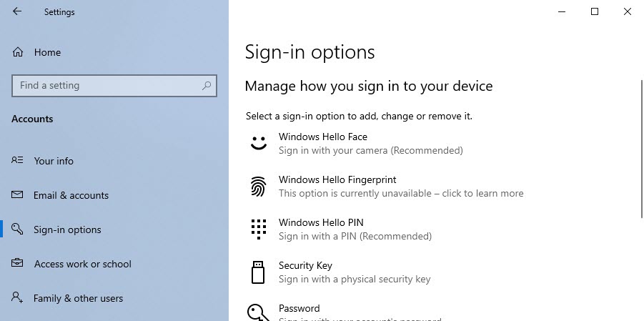The width and height of the screenshot is (644, 321).
Task: Click the Email & accounts envelope icon
Action: click(17, 194)
